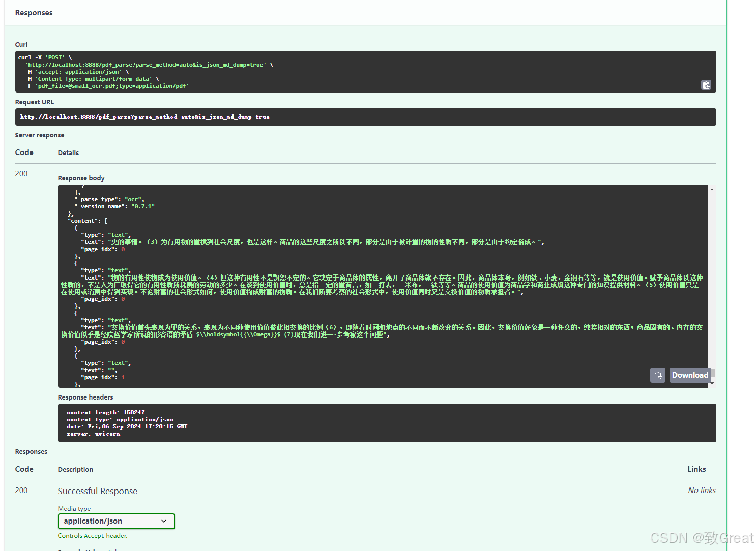Click the text line starting with 物的有用性
Screen dimensions: 756x551
(382, 285)
